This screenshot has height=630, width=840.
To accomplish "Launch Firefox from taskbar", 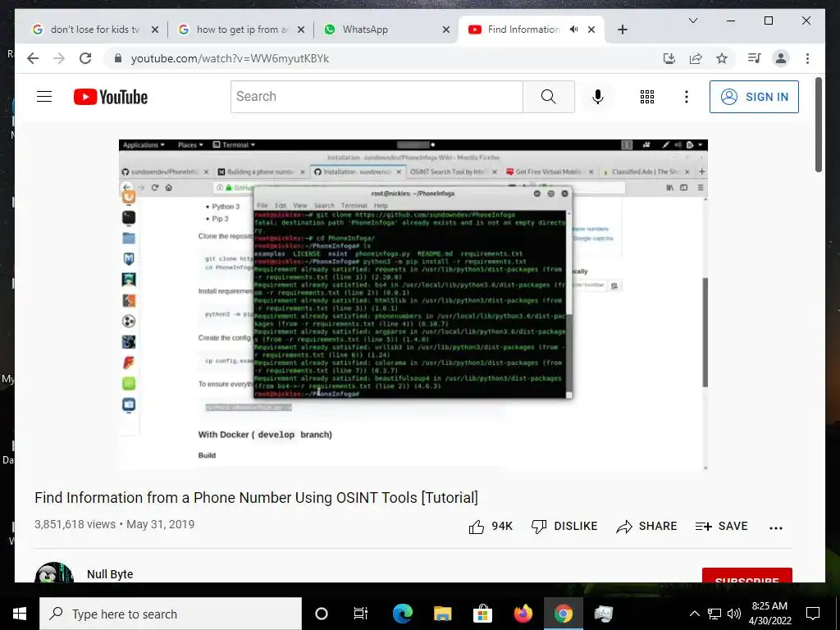I will click(523, 614).
